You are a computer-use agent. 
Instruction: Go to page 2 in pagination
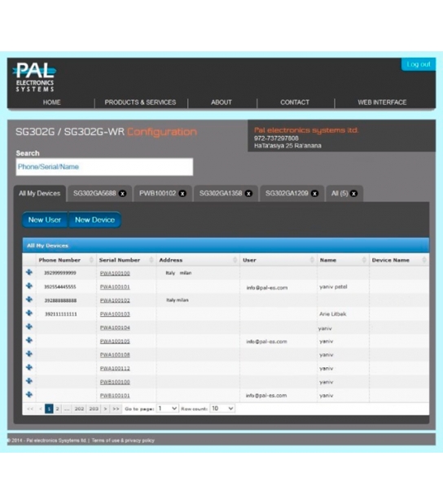[x=58, y=409]
